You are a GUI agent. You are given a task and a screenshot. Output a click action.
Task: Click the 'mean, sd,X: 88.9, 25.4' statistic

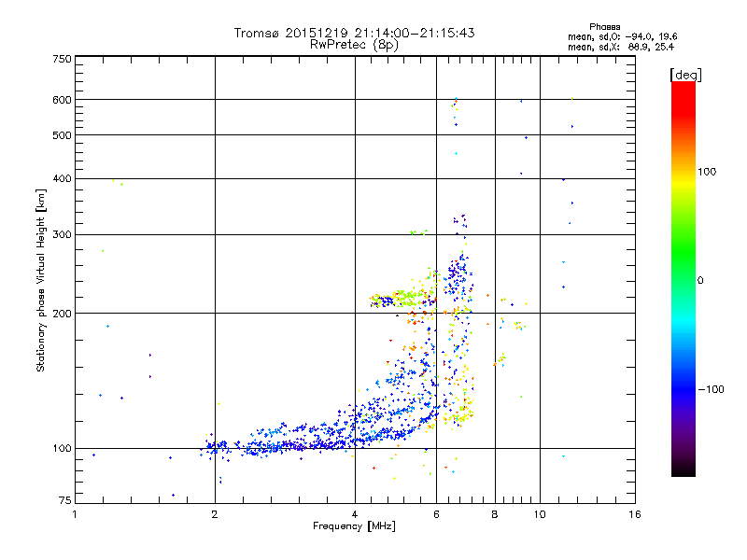(621, 47)
